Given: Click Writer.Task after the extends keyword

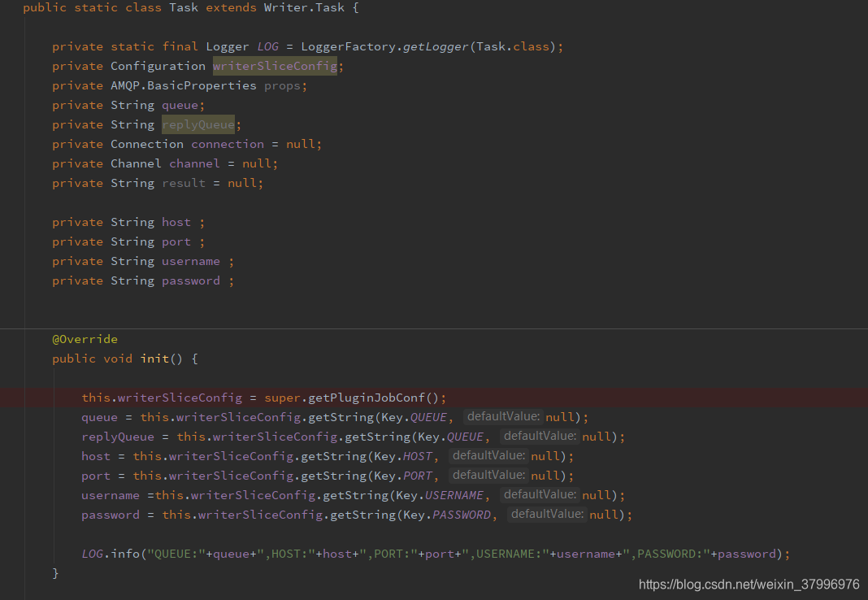Looking at the screenshot, I should click(304, 8).
